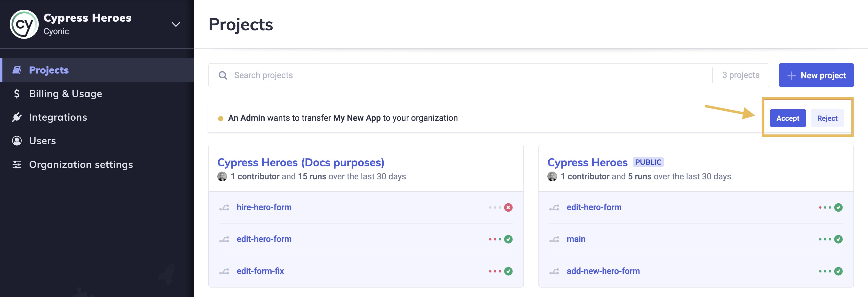
Task: Click the Integrations plug icon
Action: [16, 117]
